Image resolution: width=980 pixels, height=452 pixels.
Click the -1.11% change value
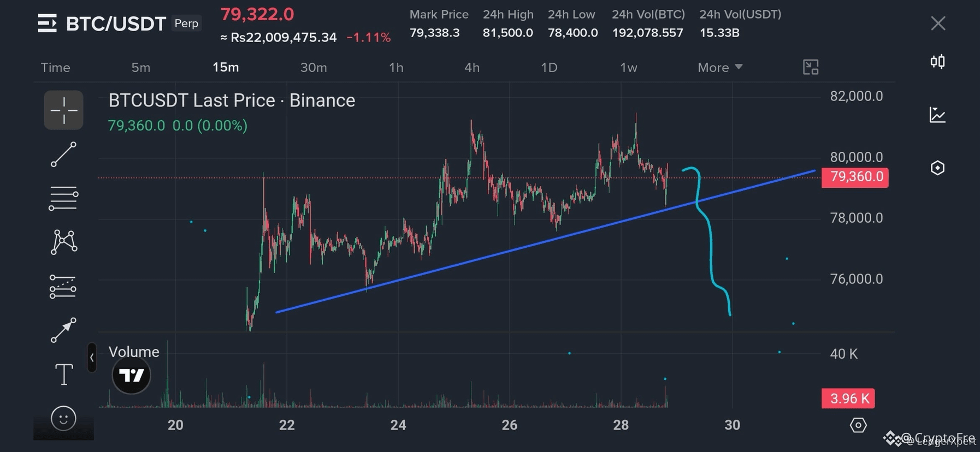coord(369,38)
